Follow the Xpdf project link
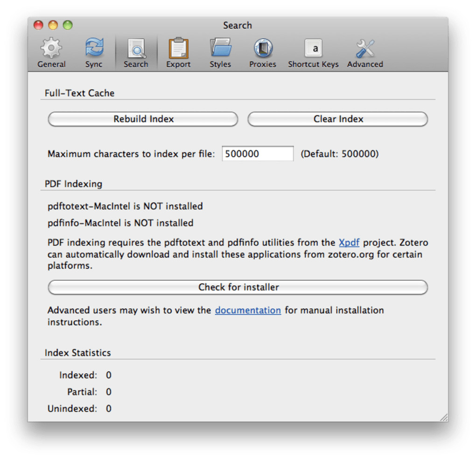Image resolution: width=476 pixels, height=460 pixels. (x=349, y=243)
